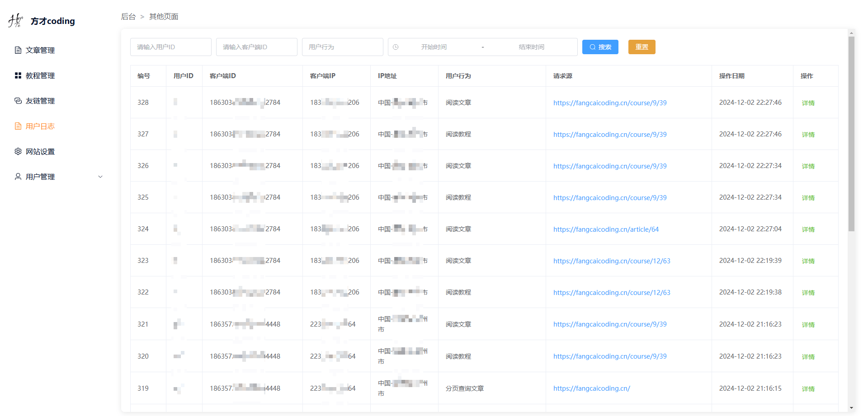Open course/9/39 link in row 321

point(610,324)
